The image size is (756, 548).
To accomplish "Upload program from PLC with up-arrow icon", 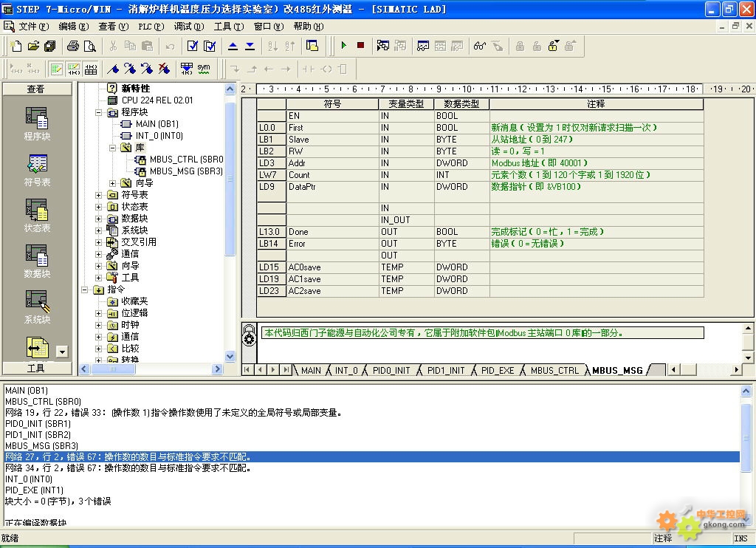I will point(233,46).
